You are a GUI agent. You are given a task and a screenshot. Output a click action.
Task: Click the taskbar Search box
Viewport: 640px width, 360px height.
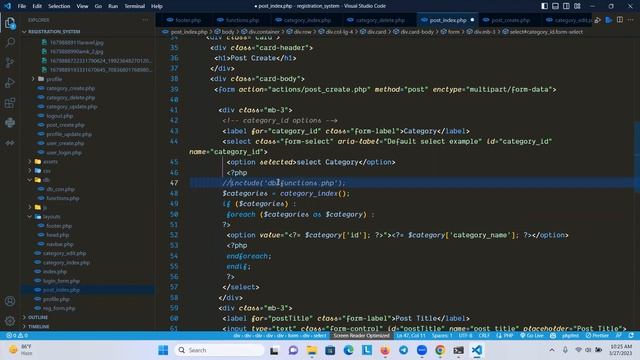[220, 350]
